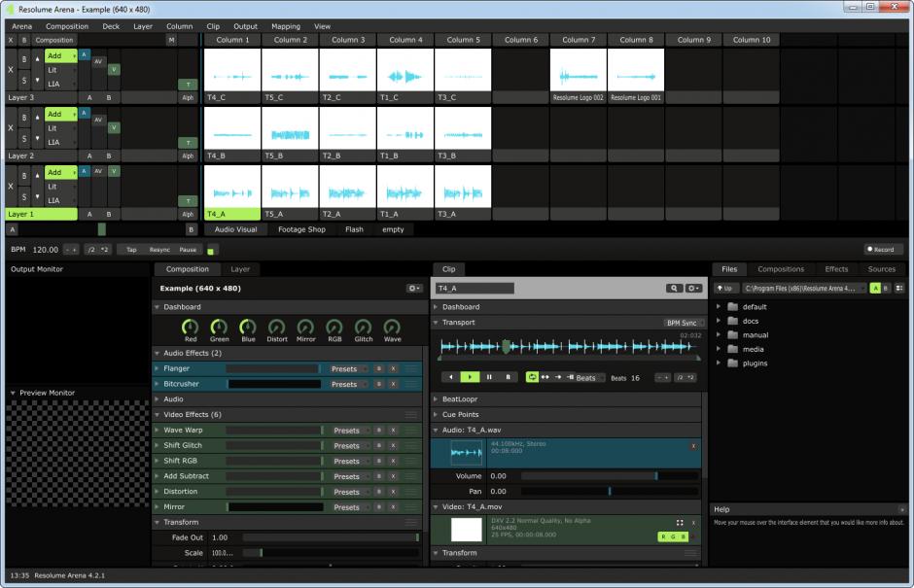Toggle Layer 3 transition T button
This screenshot has height=588, width=914.
pos(188,85)
